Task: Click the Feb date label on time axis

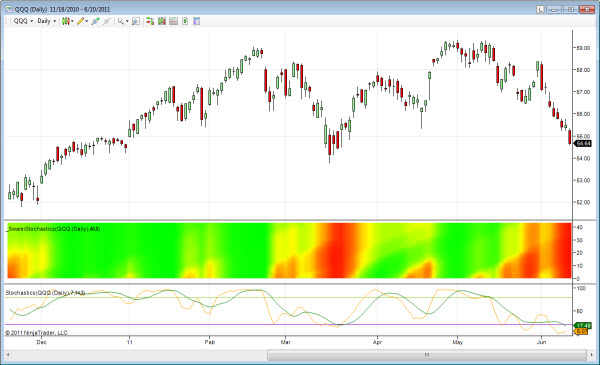Action: coord(210,342)
